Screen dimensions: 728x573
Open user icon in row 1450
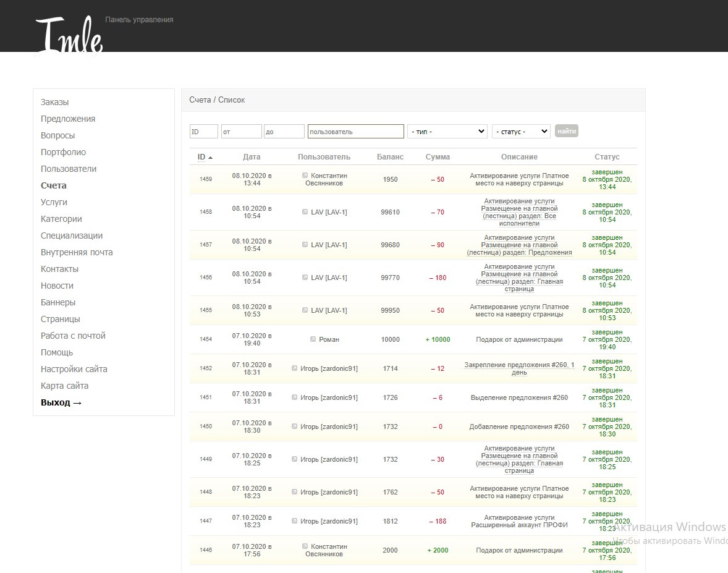(x=294, y=427)
